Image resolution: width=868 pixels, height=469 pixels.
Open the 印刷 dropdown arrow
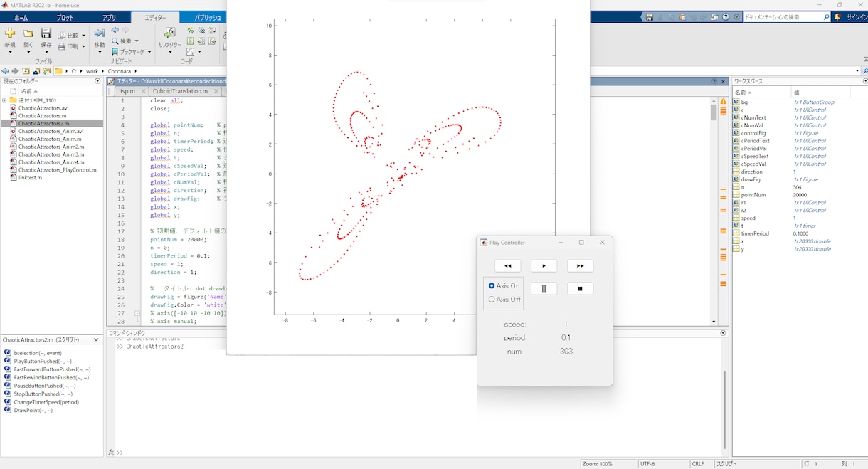83,46
